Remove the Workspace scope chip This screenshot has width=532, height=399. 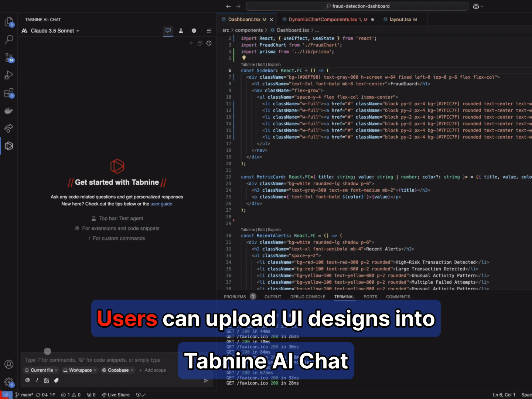95,370
